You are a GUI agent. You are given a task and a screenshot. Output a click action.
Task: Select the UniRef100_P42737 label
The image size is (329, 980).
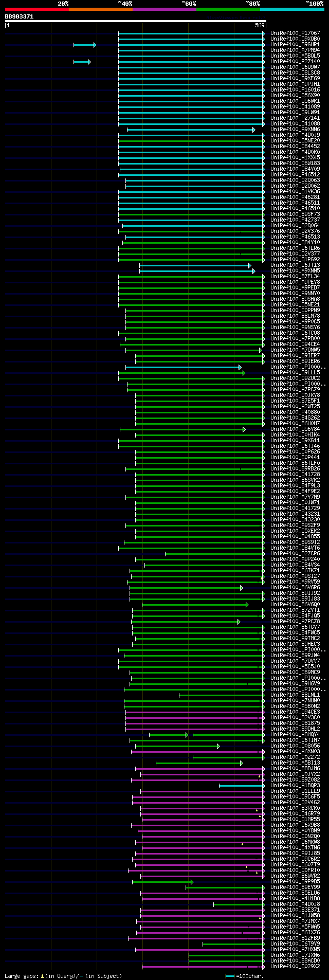click(x=295, y=220)
